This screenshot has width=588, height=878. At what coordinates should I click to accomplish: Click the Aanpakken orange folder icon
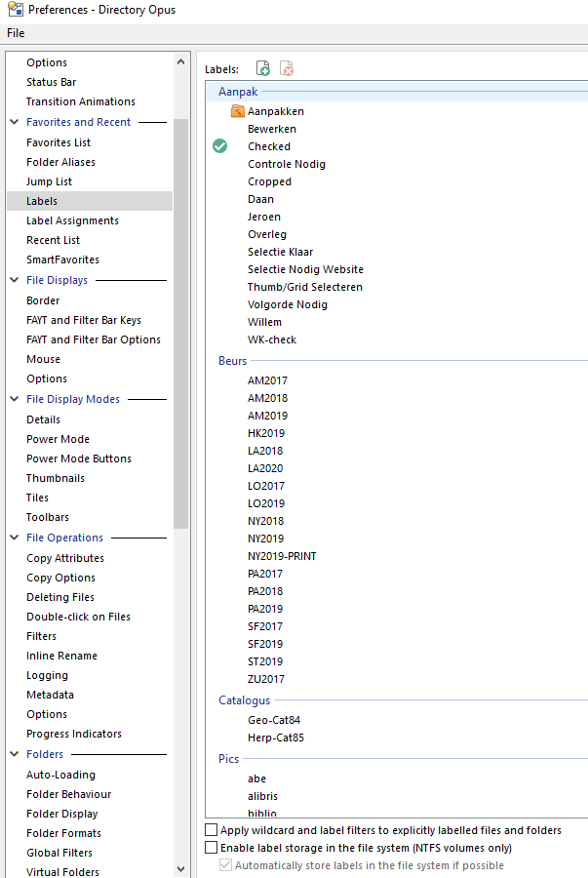click(x=237, y=111)
